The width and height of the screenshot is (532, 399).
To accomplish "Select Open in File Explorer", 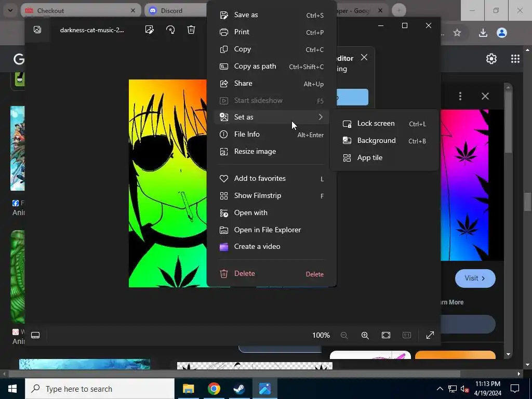I will click(271, 230).
